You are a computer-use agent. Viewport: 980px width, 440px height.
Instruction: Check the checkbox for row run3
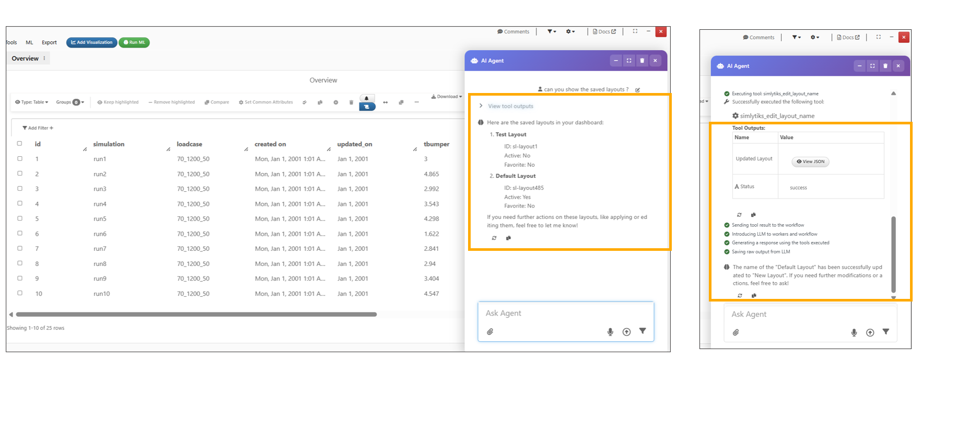click(20, 189)
